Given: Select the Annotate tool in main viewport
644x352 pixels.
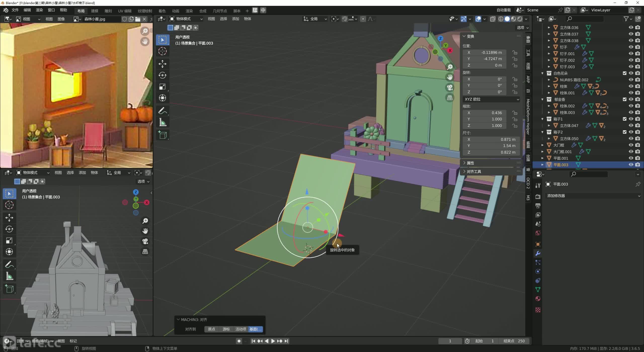Looking at the screenshot, I should pyautogui.click(x=163, y=111).
